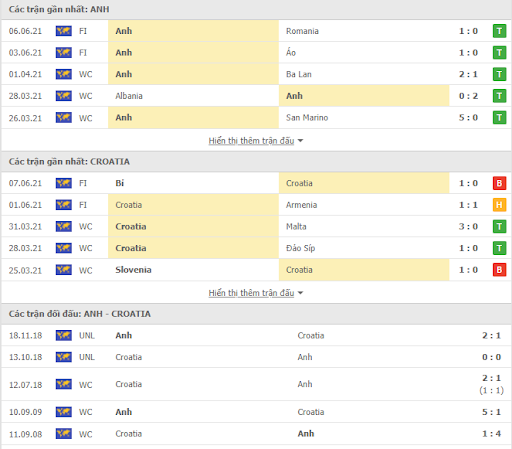Image resolution: width=512 pixels, height=449 pixels.
Task: Click the flag icon beside 06.06.21
Action: (64, 31)
